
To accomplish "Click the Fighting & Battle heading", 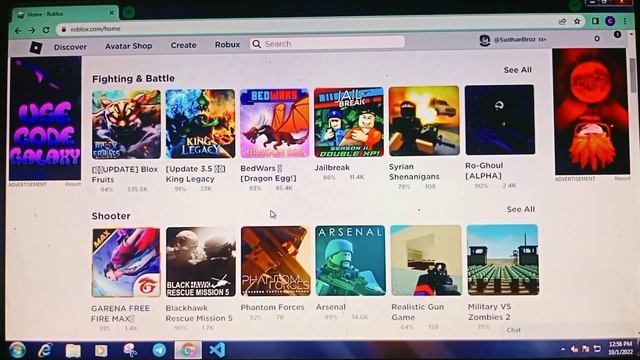I will (x=133, y=78).
